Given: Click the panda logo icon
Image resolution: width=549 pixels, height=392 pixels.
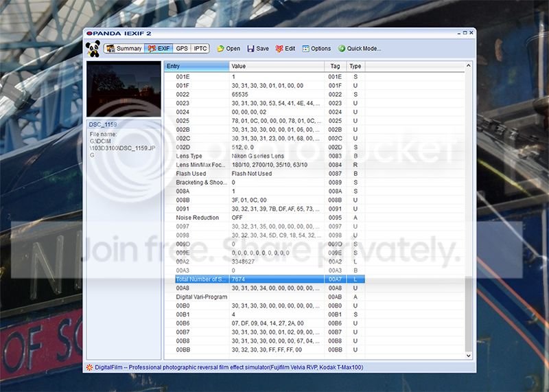Looking at the screenshot, I should pyautogui.click(x=93, y=49).
